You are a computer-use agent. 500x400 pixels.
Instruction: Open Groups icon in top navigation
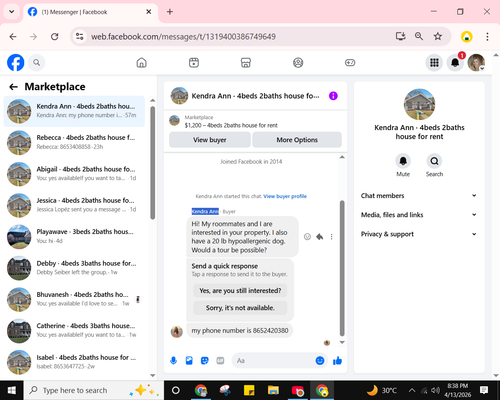298,62
